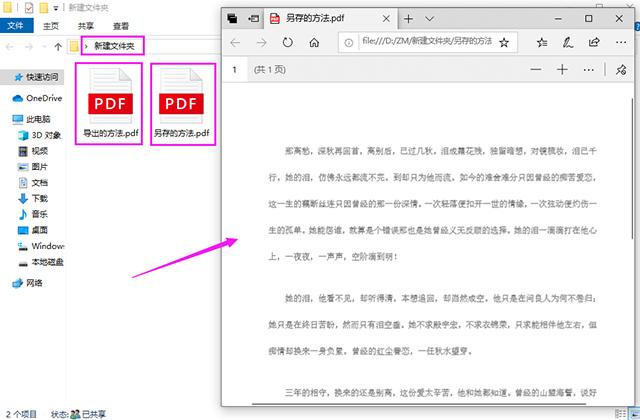The image size is (640, 420).
Task: Click the 2 个项目 status bar text
Action: (21, 414)
